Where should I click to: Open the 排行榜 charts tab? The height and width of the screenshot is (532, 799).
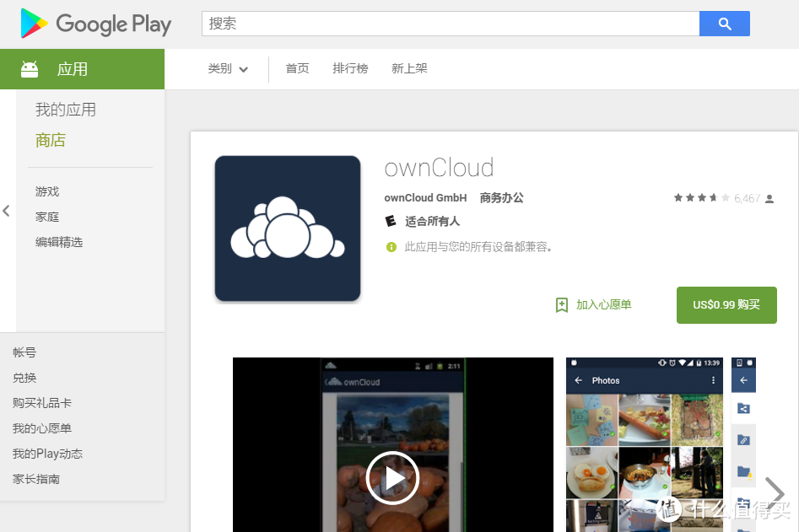click(350, 68)
